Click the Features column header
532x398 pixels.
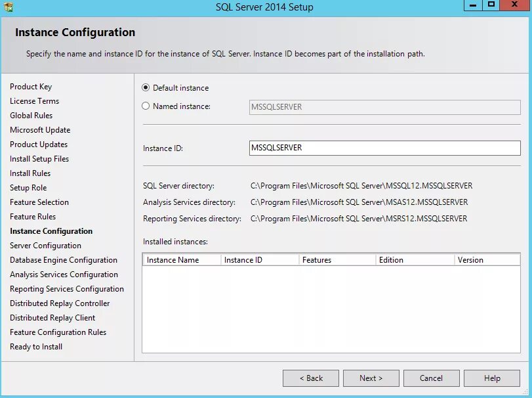point(337,260)
